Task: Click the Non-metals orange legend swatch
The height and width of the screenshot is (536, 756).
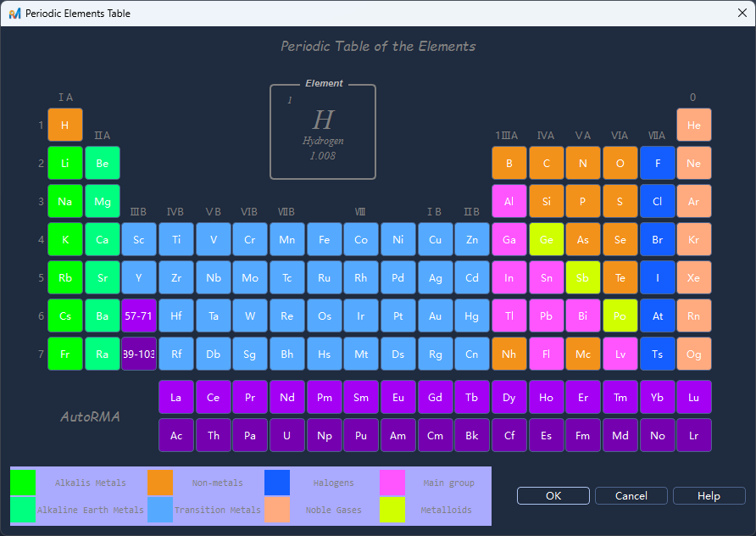Action: tap(160, 483)
